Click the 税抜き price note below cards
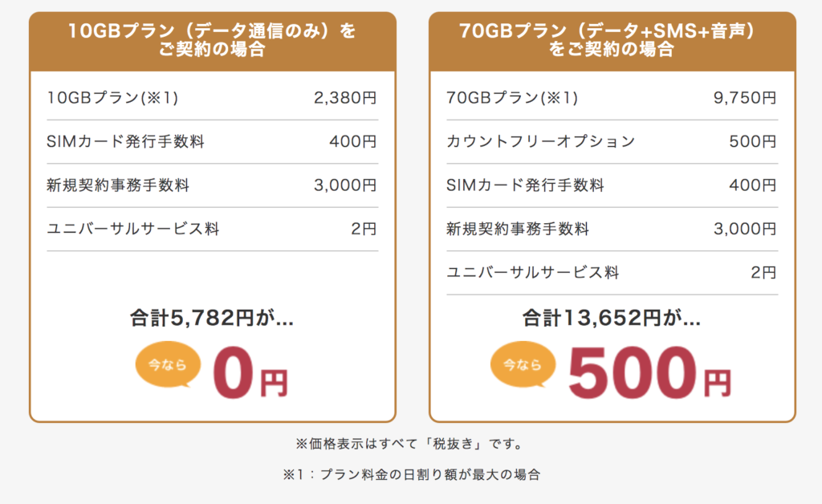Screen dimensions: 822x504 411,445
